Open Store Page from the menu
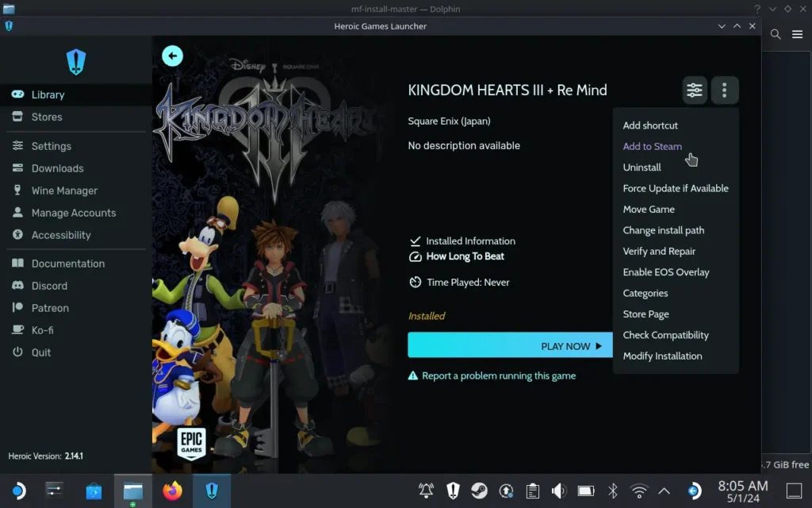812x508 pixels. pyautogui.click(x=676, y=314)
